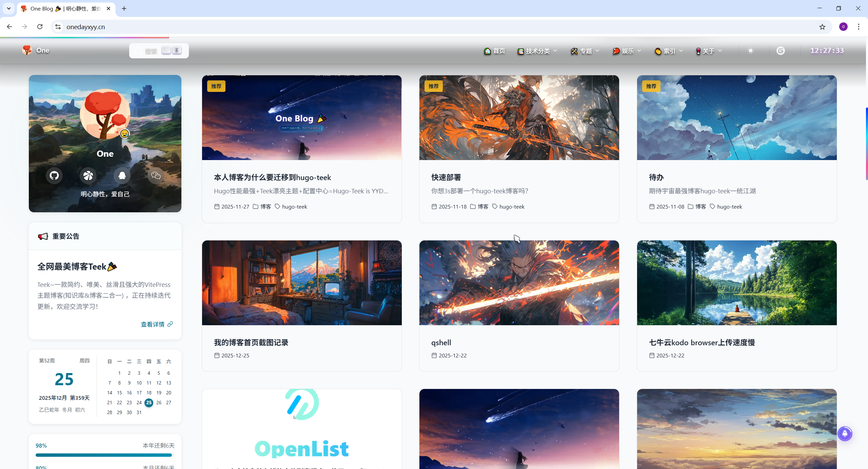Select day 26 in the calendar
The image size is (868, 469).
(x=159, y=403)
